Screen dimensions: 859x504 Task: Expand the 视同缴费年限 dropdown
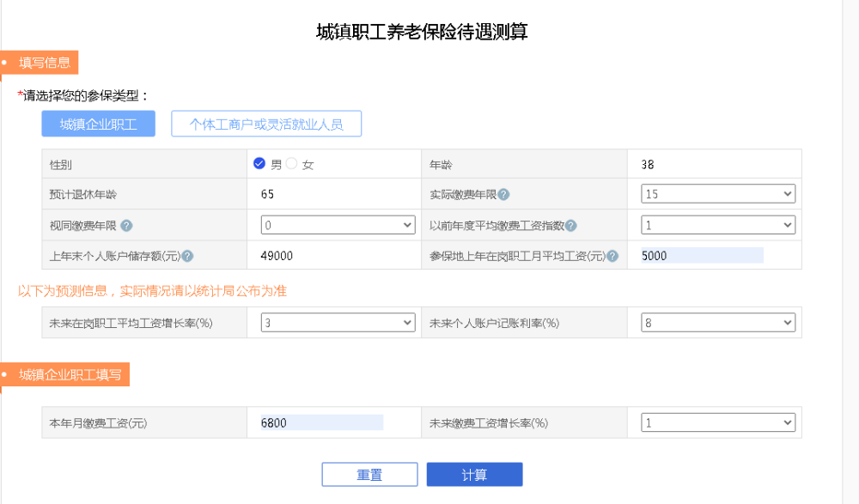pyautogui.click(x=338, y=225)
